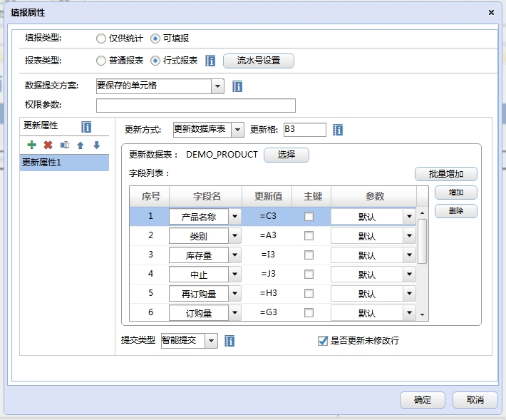Click 选择 button for data table

point(286,155)
